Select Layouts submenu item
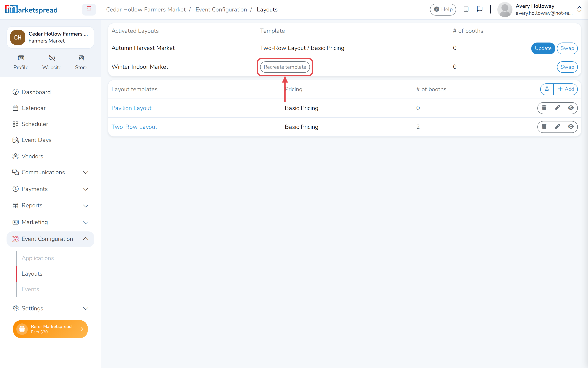Viewport: 588px width, 368px height. [32, 274]
